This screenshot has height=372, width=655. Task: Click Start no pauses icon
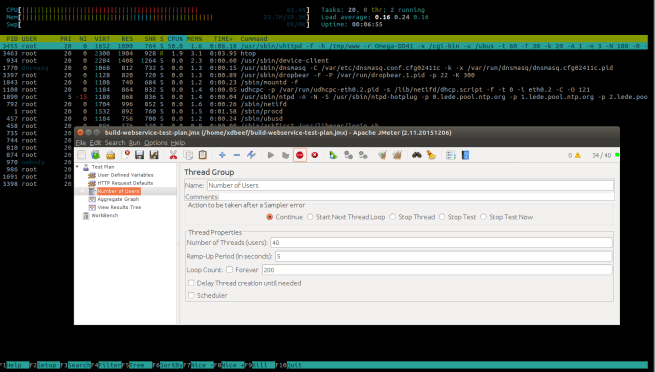(x=285, y=155)
